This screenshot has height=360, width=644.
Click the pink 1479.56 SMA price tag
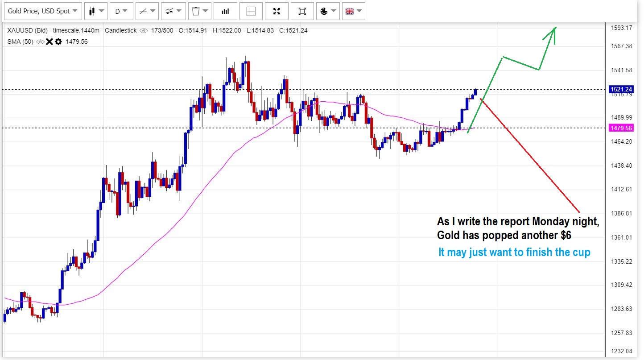coord(622,128)
